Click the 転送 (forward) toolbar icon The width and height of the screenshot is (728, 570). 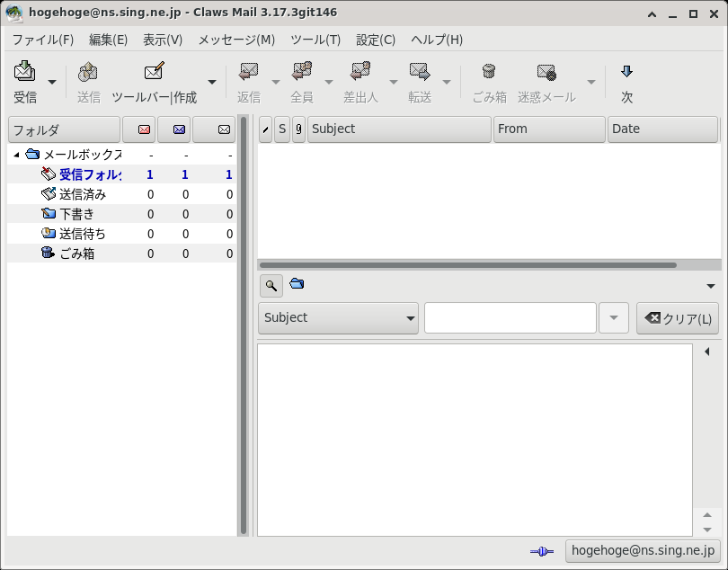[x=420, y=72]
